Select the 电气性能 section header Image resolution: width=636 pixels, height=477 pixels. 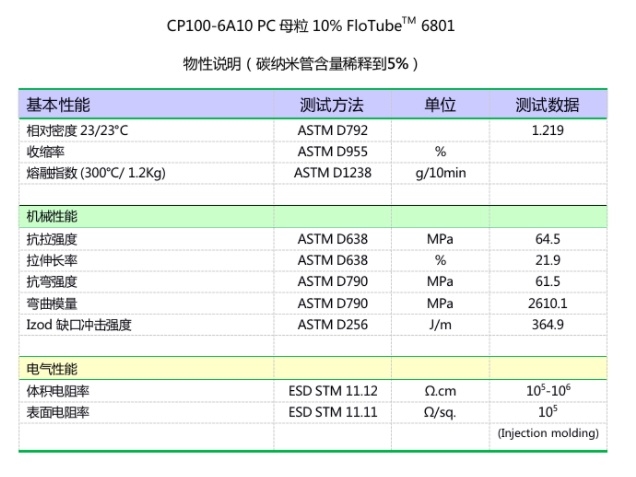(x=52, y=368)
